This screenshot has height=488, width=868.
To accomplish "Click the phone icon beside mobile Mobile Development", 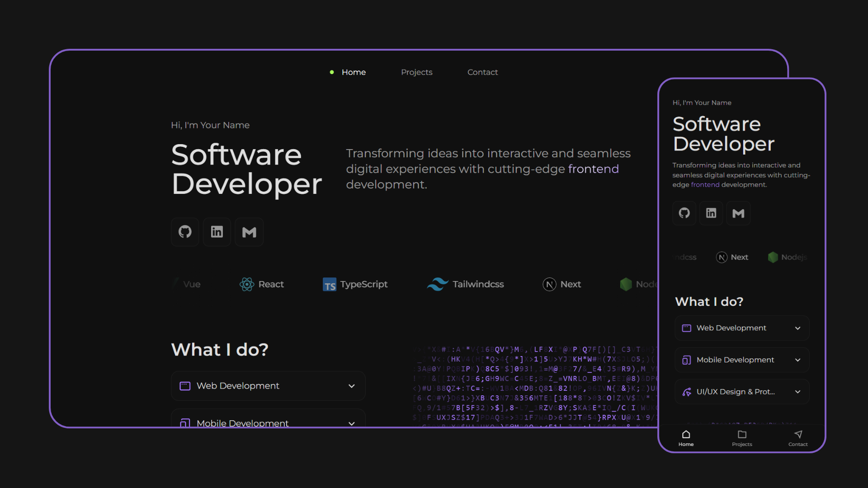I will [686, 360].
